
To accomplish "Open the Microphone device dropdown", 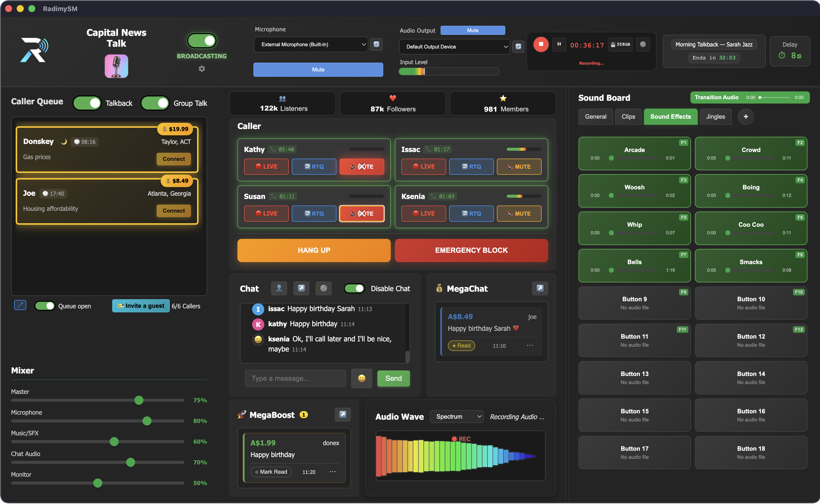I will tap(311, 44).
